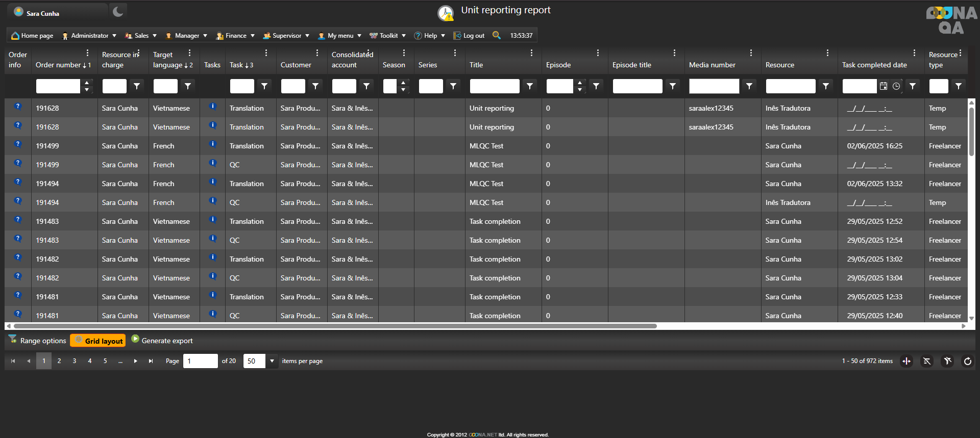Open the Toolkit menu
Screen dimensions: 980x438
(x=388, y=36)
